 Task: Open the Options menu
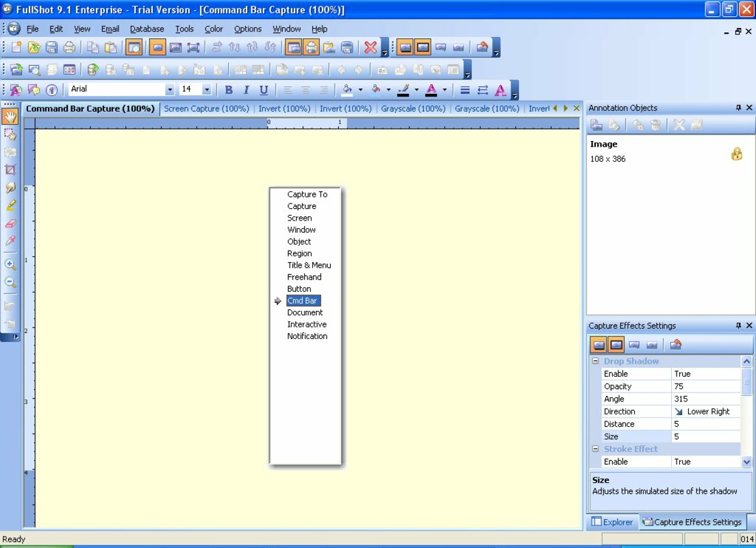[248, 29]
